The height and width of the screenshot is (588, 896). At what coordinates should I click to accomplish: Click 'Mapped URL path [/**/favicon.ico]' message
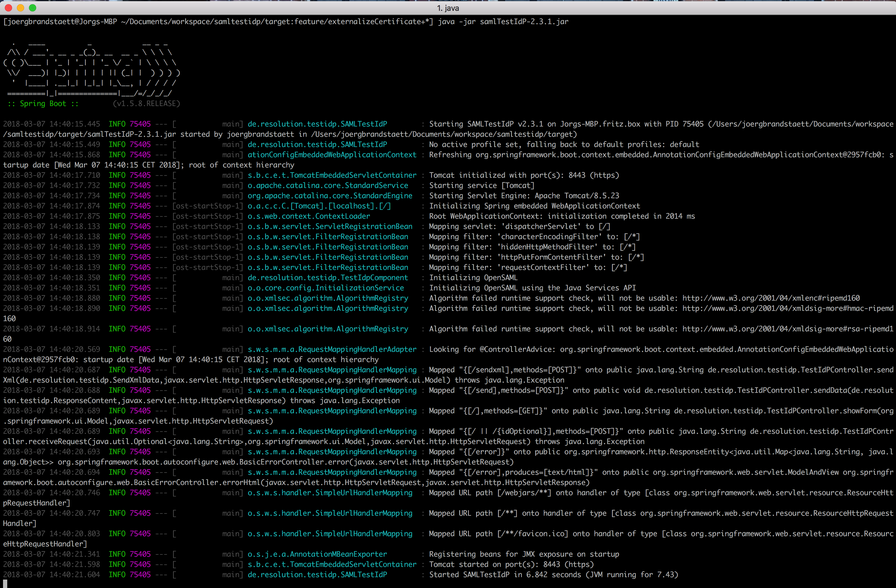click(498, 534)
